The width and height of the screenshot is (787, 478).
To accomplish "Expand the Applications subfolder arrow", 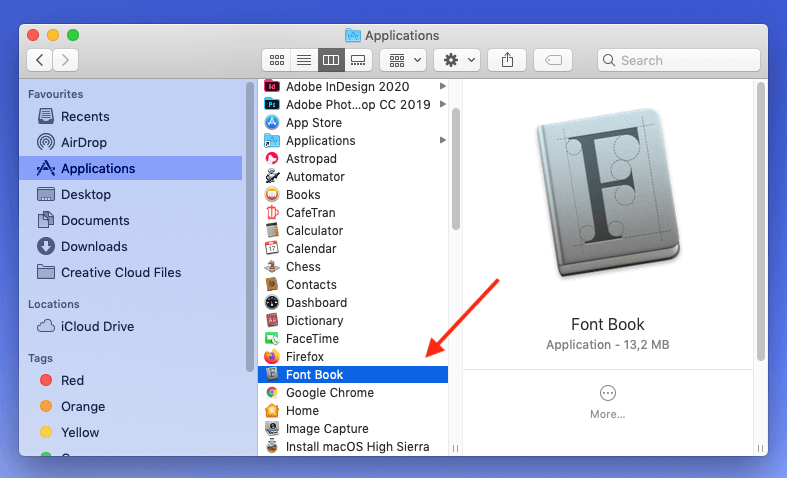I will click(442, 141).
